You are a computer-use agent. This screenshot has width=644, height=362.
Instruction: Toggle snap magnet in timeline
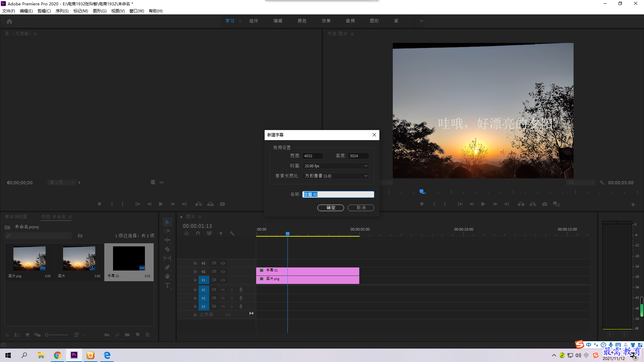(x=198, y=233)
